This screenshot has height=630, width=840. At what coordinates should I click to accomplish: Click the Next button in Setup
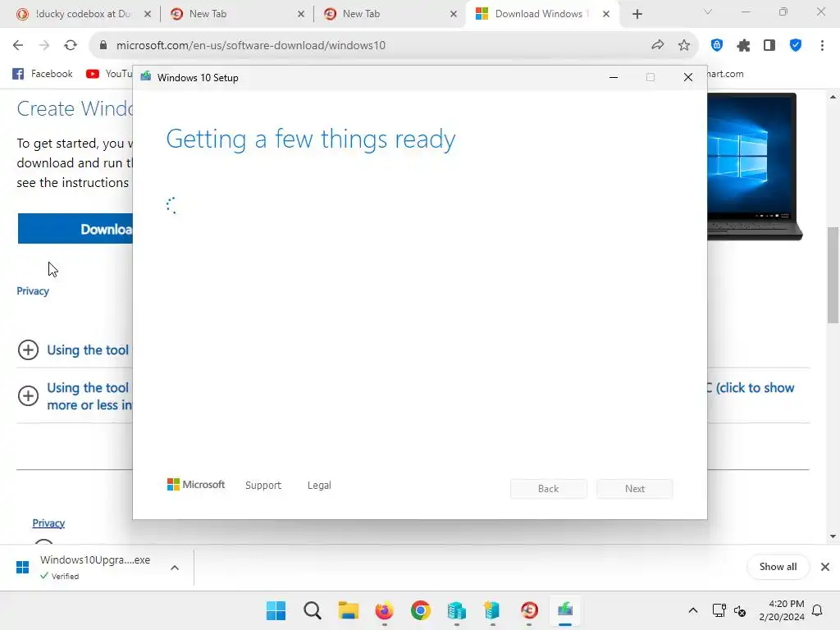[635, 489]
